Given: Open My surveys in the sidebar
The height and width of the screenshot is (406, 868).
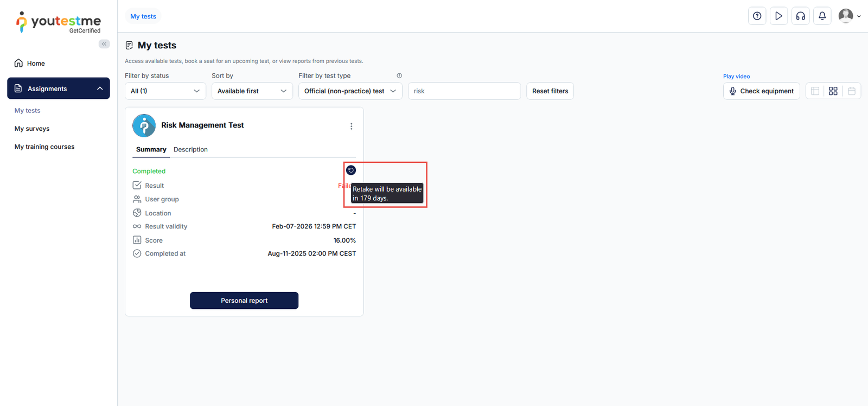Looking at the screenshot, I should pos(32,129).
